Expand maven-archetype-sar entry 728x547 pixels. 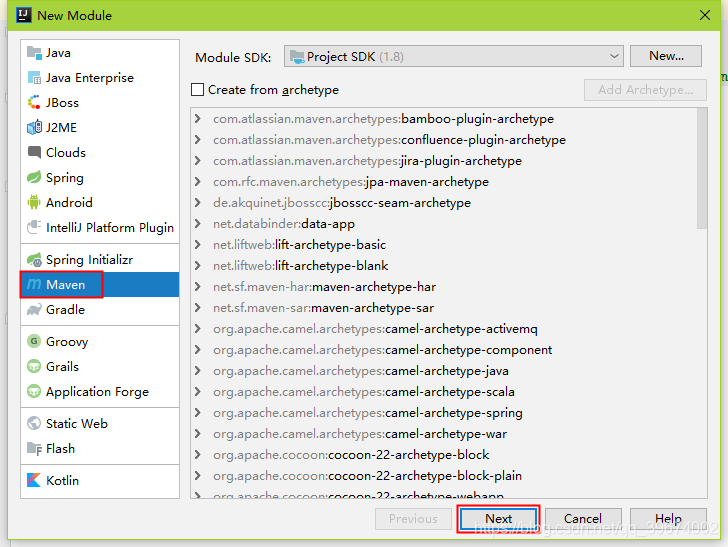198,307
